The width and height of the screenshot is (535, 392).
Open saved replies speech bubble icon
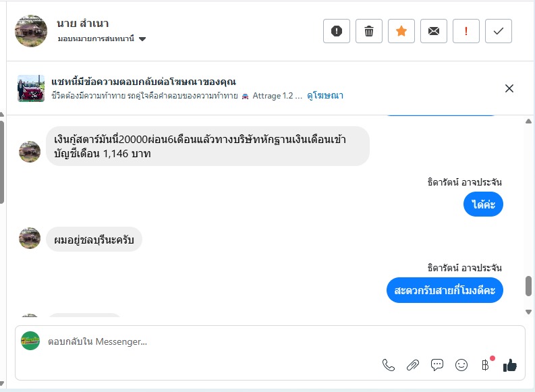437,365
